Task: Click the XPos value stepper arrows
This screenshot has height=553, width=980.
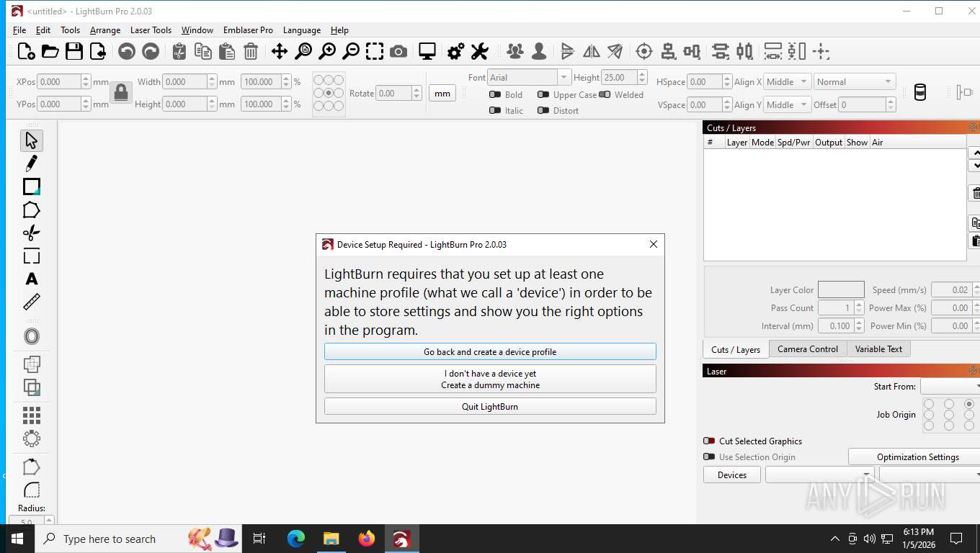Action: tap(86, 81)
